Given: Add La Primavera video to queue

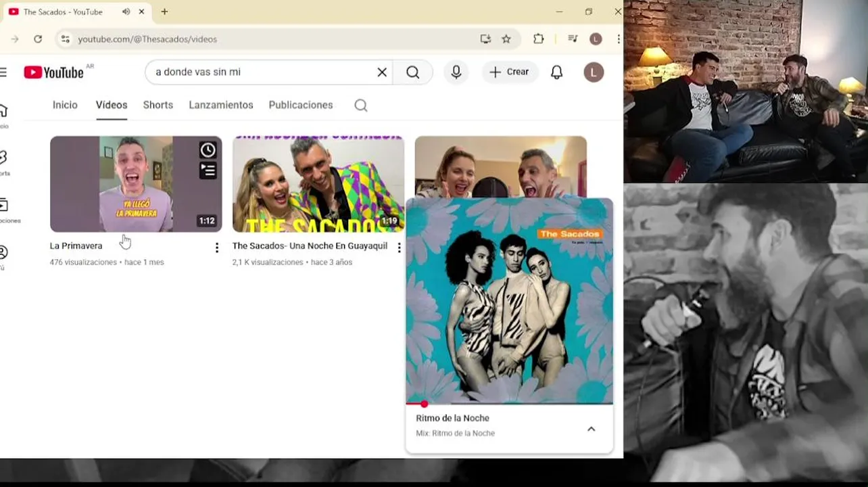Looking at the screenshot, I should pos(208,170).
